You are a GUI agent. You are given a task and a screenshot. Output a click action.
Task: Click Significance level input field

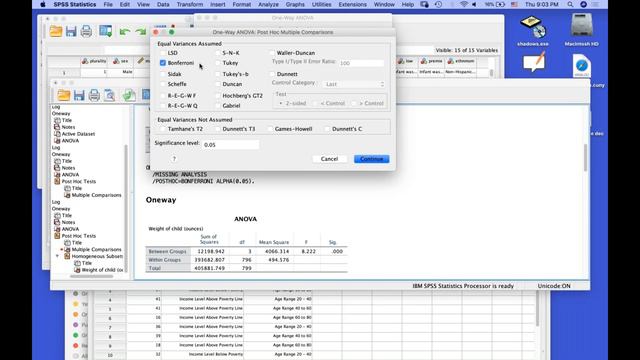[231, 144]
